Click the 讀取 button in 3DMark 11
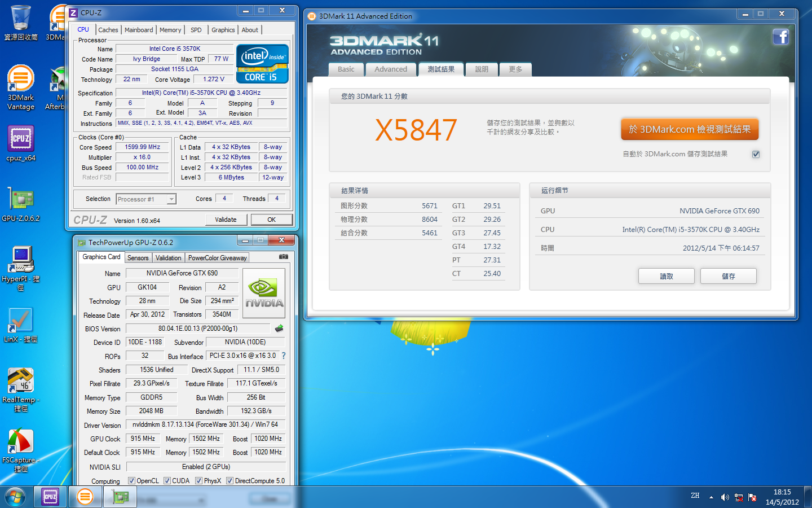 [x=667, y=276]
